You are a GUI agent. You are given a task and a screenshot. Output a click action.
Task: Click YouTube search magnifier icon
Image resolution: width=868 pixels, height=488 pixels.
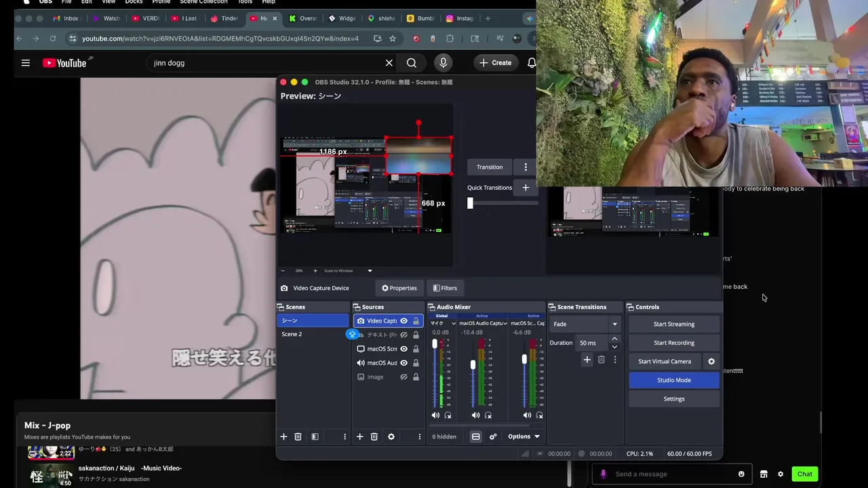click(412, 62)
